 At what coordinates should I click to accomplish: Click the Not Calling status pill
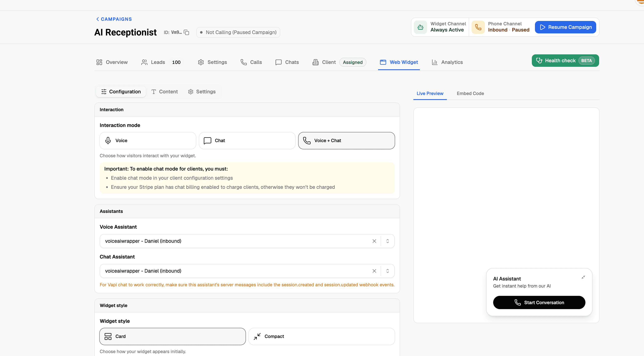tap(238, 32)
